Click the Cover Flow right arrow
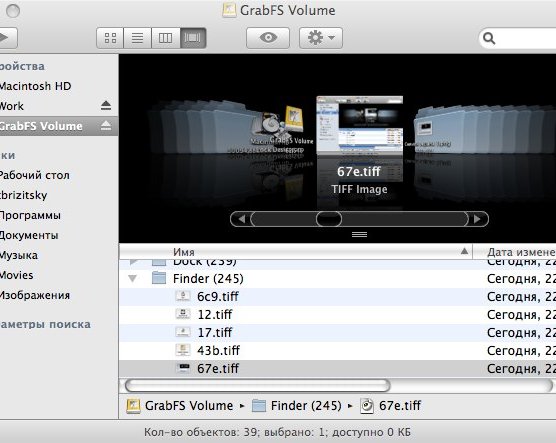 (x=478, y=219)
